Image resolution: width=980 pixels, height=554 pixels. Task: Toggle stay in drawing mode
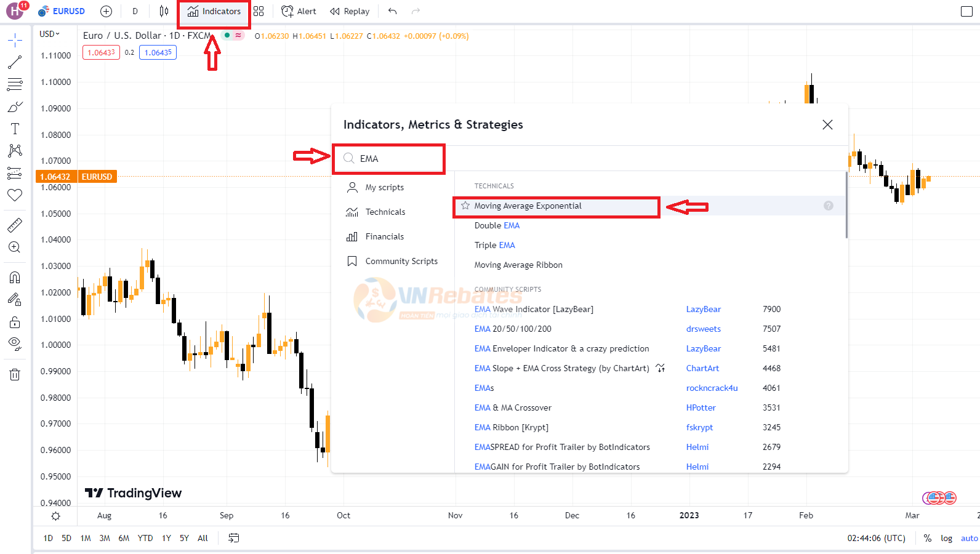15,300
